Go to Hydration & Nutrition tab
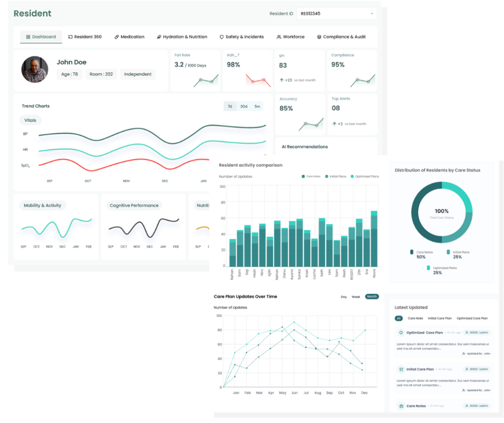This screenshot has height=423, width=504. click(182, 37)
